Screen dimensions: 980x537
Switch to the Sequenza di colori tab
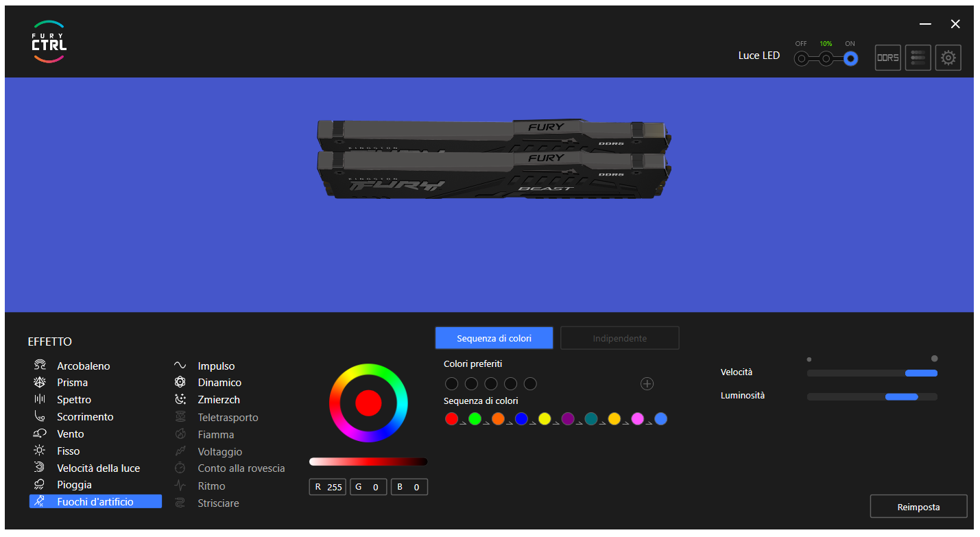[494, 338]
